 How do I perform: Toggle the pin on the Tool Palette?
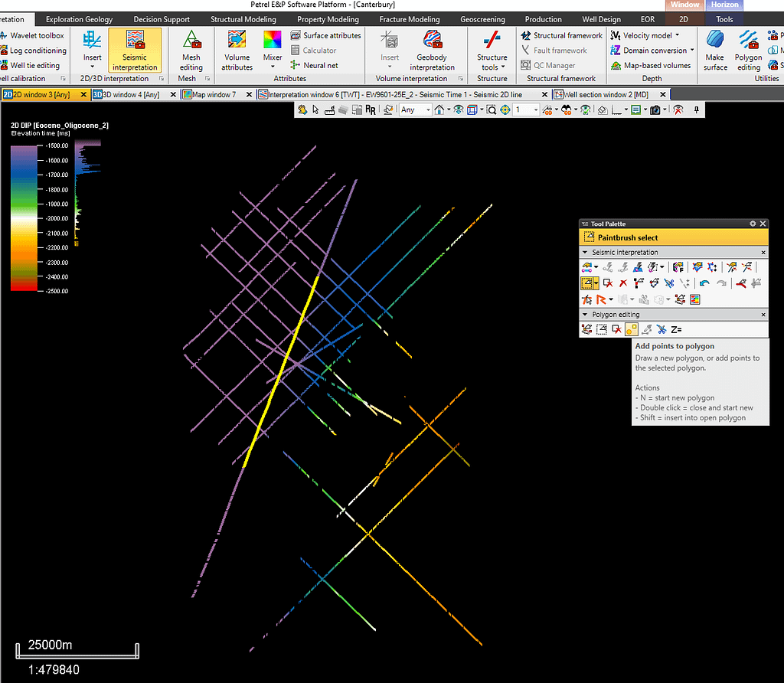tap(753, 224)
